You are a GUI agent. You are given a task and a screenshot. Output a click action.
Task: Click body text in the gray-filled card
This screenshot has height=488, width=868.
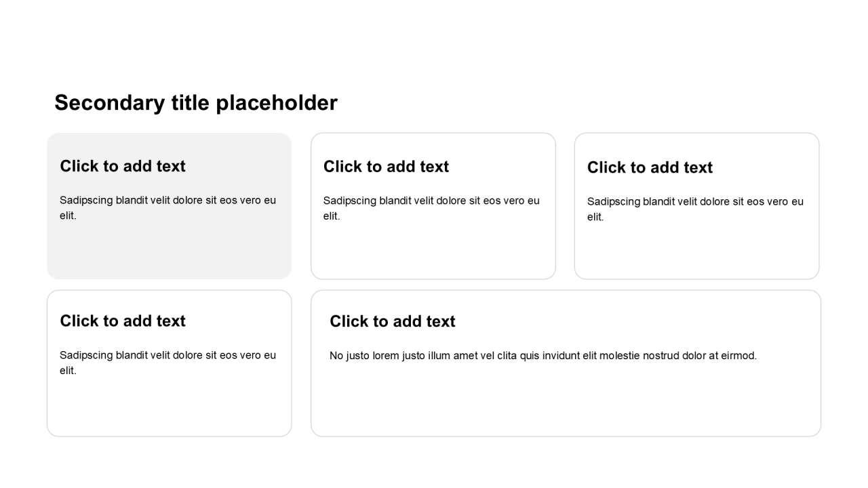[x=167, y=207]
